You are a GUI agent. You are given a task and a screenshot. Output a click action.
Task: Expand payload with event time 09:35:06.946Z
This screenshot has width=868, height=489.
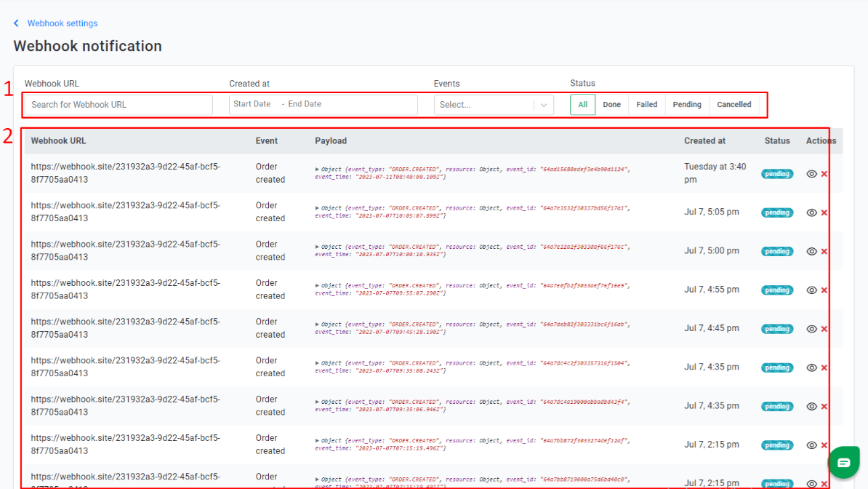317,402
